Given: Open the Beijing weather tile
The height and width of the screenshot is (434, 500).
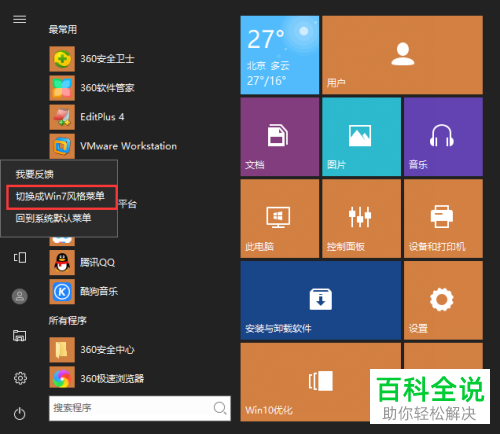Looking at the screenshot, I should point(280,55).
